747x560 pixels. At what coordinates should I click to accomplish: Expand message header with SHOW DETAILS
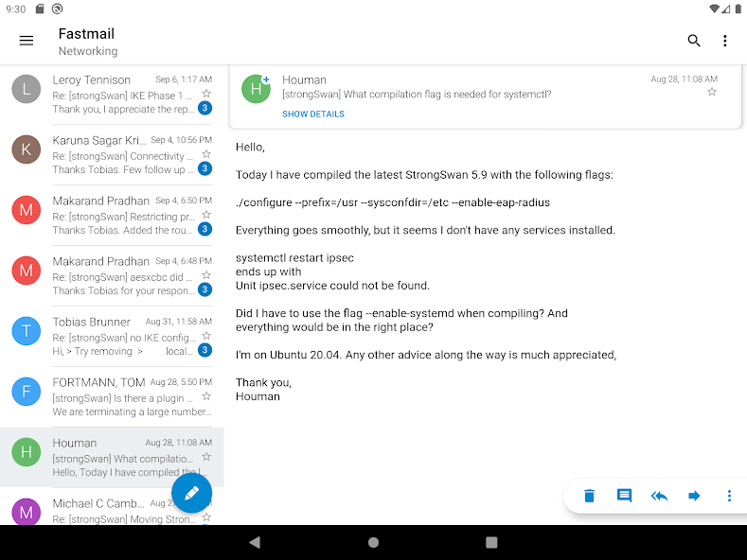tap(313, 114)
